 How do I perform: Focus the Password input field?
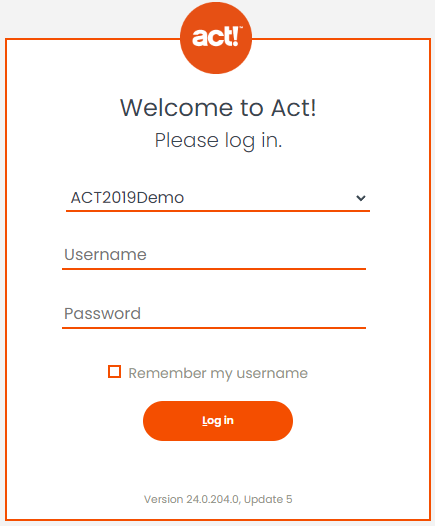[x=214, y=314]
